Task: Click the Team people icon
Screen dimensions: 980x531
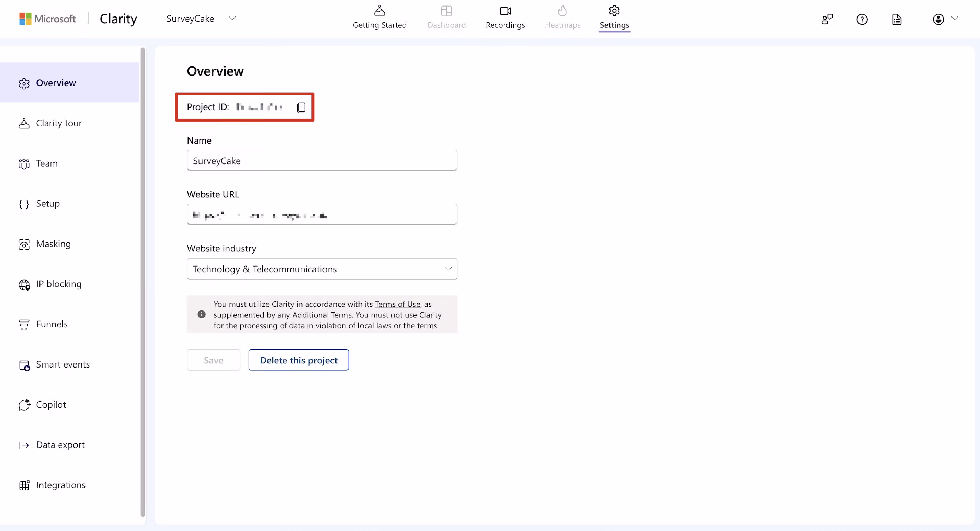Action: [24, 164]
